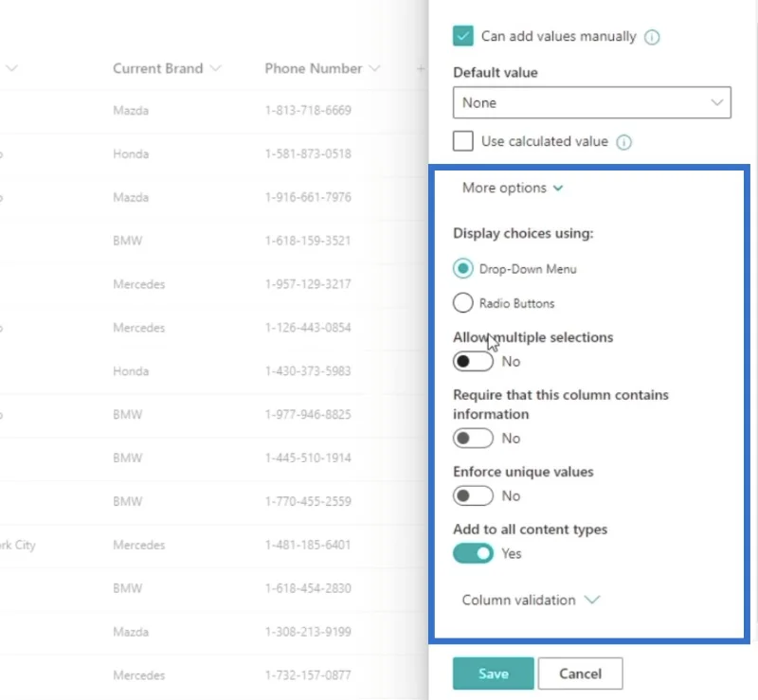Click Mercedes cell next to 1-957-129-3217

pyautogui.click(x=138, y=284)
